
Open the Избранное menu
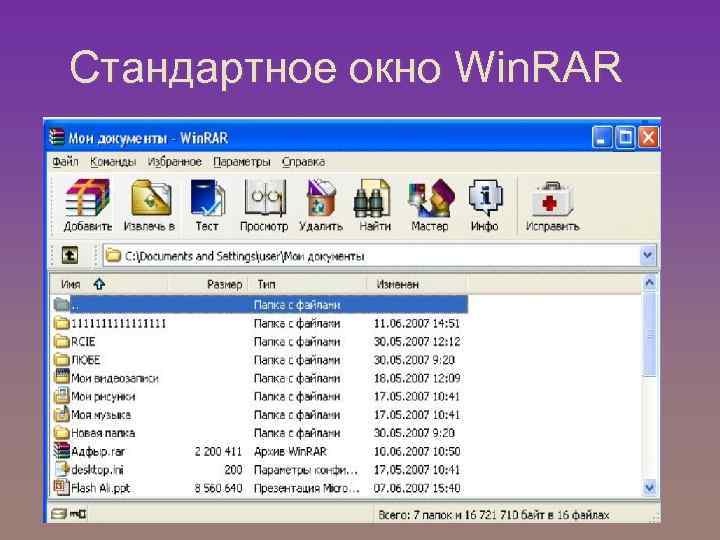[174, 162]
